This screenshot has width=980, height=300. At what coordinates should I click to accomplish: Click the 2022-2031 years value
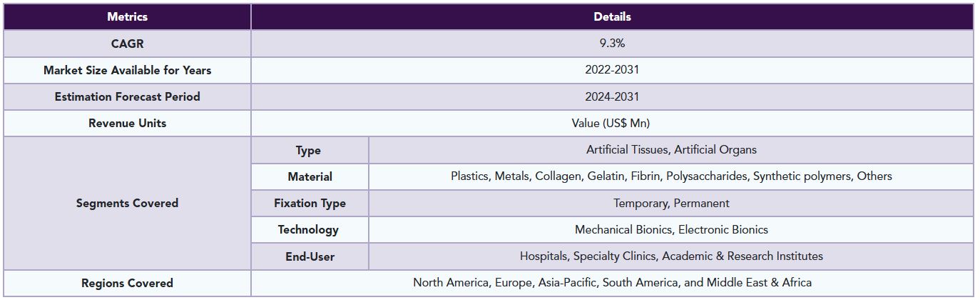click(612, 70)
